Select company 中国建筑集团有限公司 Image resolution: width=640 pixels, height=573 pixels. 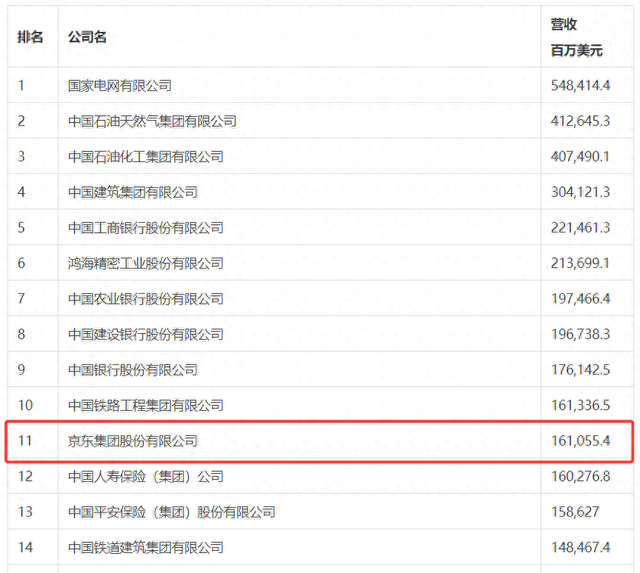(x=133, y=192)
